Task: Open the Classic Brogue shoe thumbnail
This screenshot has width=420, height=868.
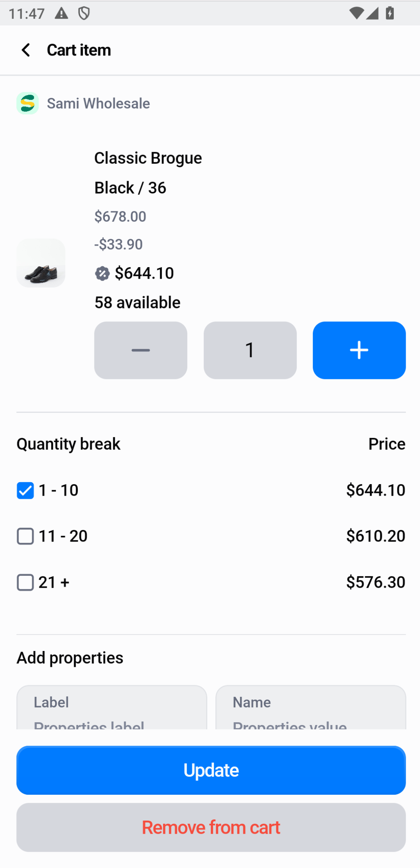Action: [41, 263]
